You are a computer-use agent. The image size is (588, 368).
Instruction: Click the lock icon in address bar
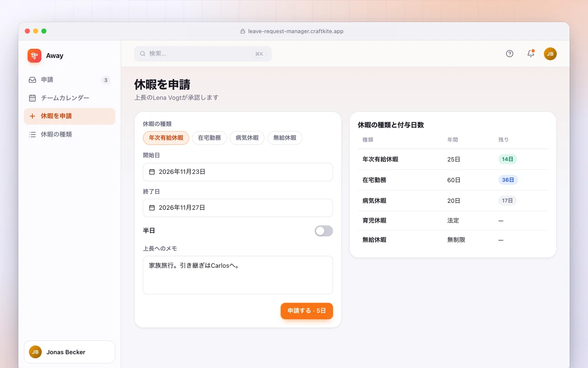pos(243,31)
